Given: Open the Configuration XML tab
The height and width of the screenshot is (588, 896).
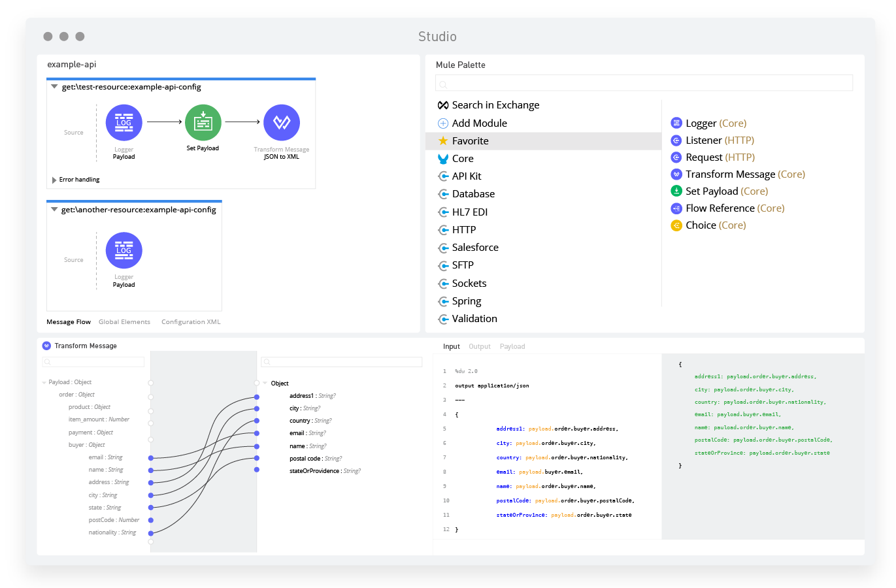Looking at the screenshot, I should [191, 322].
